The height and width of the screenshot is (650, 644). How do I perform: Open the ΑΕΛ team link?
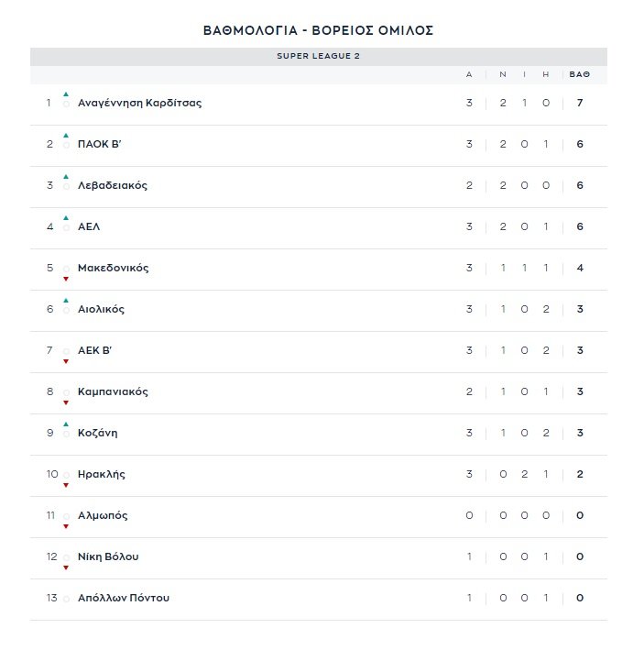[x=89, y=226]
